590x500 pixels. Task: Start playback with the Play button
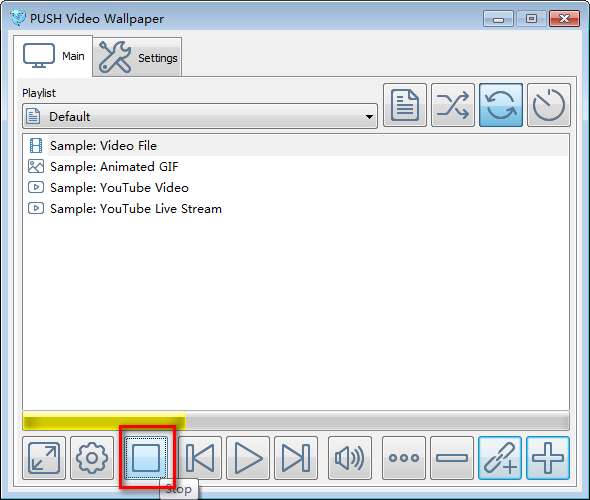tap(248, 458)
